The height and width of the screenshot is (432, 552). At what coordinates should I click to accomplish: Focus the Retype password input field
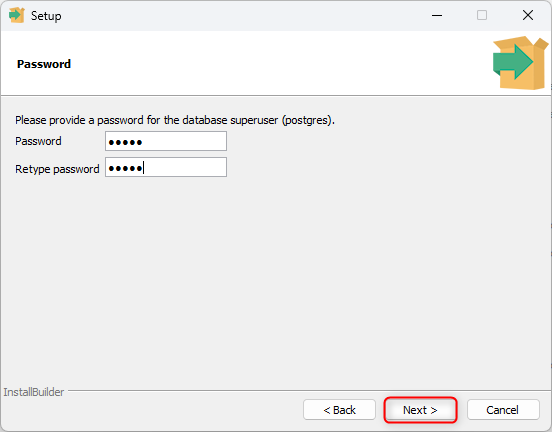(166, 167)
